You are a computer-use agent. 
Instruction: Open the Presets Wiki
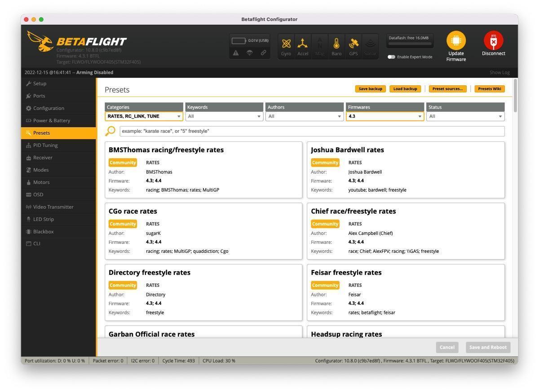490,89
